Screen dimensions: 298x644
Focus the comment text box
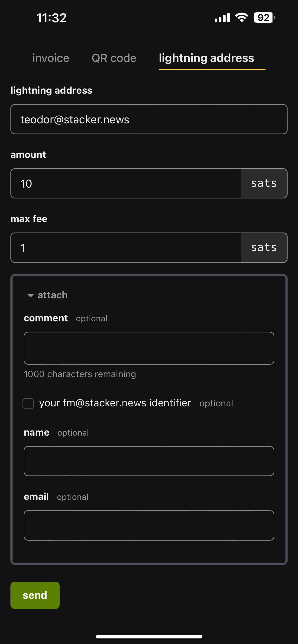point(149,348)
